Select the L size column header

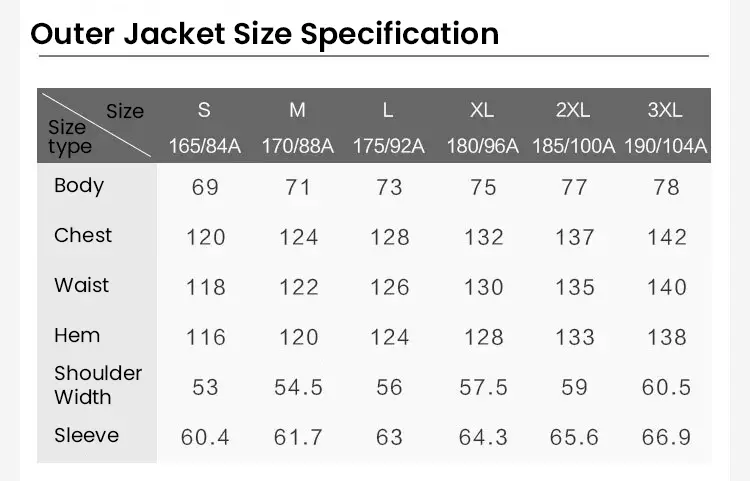[x=388, y=110]
